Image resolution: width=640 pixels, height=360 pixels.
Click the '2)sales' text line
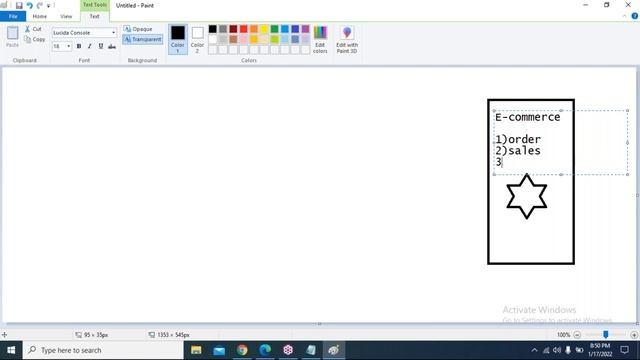(x=518, y=151)
